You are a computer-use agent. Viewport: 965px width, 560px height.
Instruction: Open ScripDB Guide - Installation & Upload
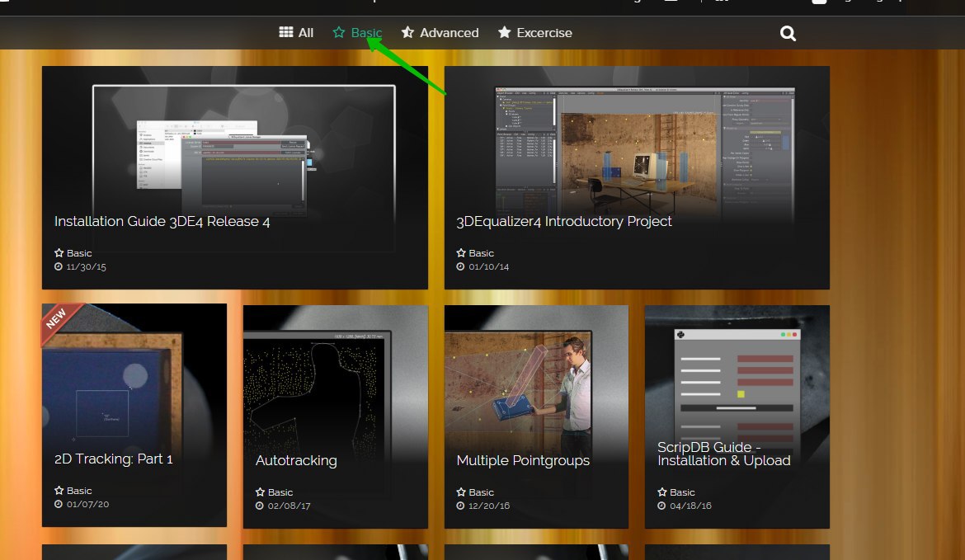[724, 454]
